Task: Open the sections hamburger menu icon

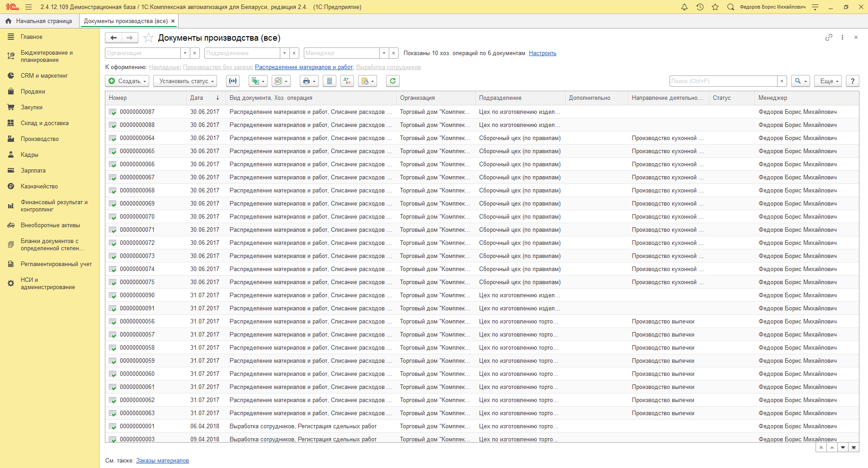Action: click(x=28, y=7)
